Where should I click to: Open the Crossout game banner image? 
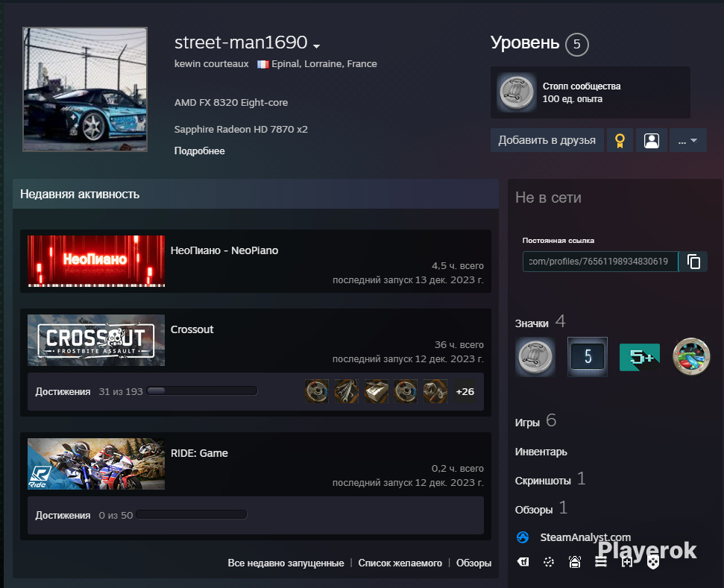96,340
